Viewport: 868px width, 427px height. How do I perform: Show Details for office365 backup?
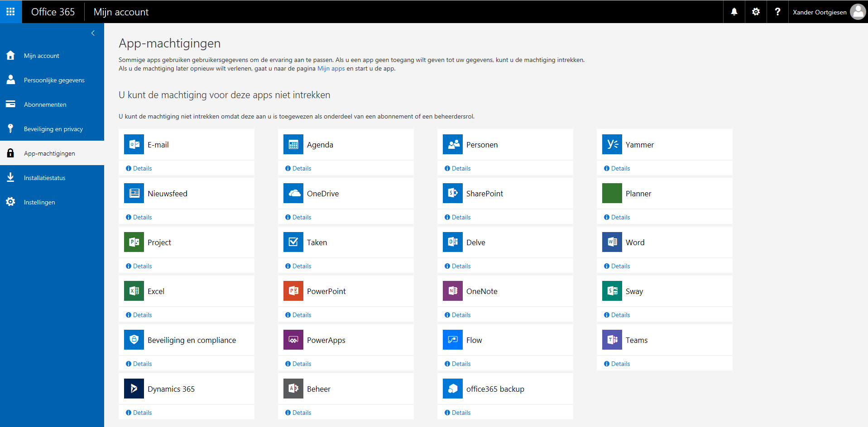(x=460, y=413)
